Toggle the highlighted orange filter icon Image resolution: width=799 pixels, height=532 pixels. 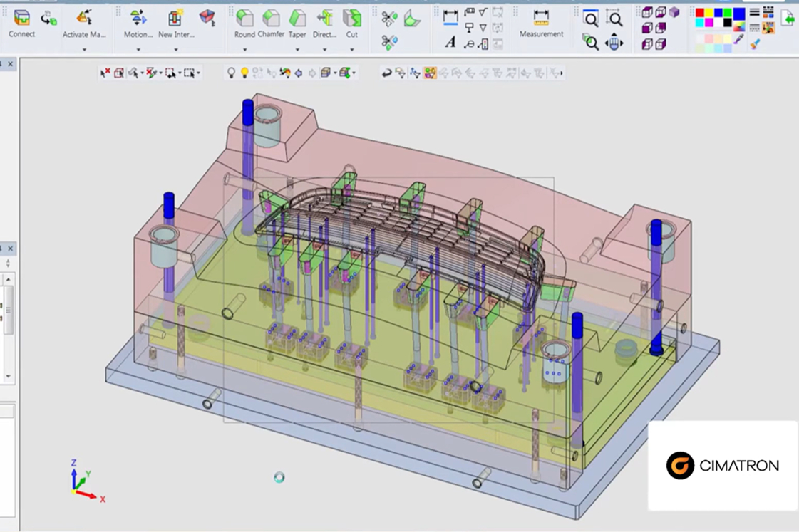point(430,73)
